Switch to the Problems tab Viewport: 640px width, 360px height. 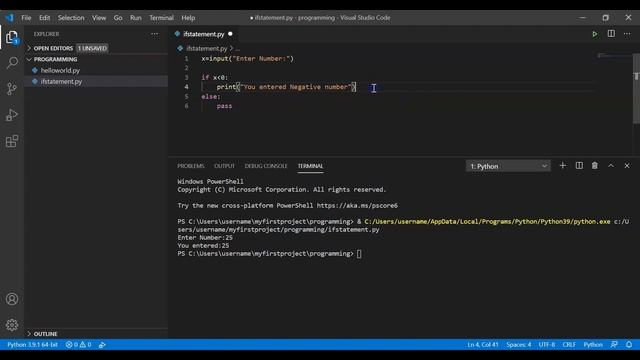pyautogui.click(x=191, y=166)
